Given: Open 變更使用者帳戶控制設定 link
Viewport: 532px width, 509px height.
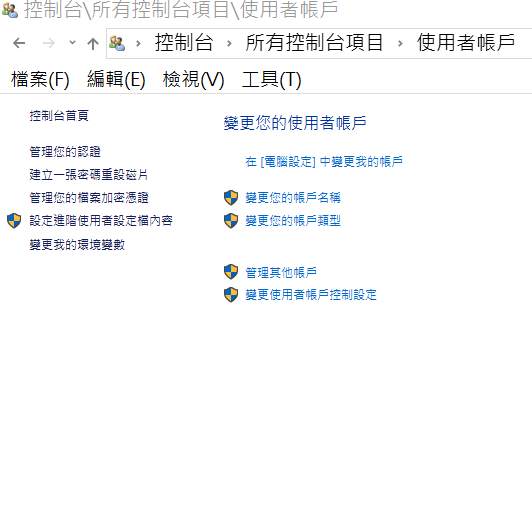Looking at the screenshot, I should 311,295.
